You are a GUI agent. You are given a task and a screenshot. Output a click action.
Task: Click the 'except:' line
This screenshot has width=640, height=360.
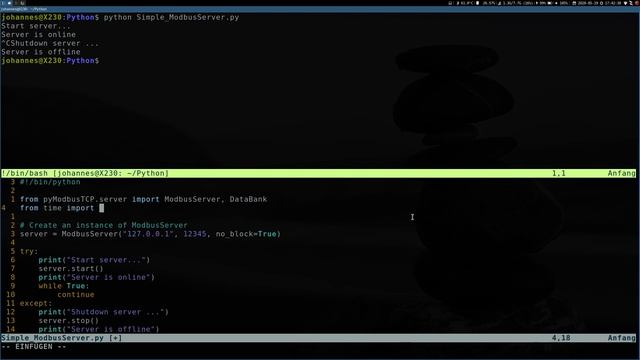point(36,303)
